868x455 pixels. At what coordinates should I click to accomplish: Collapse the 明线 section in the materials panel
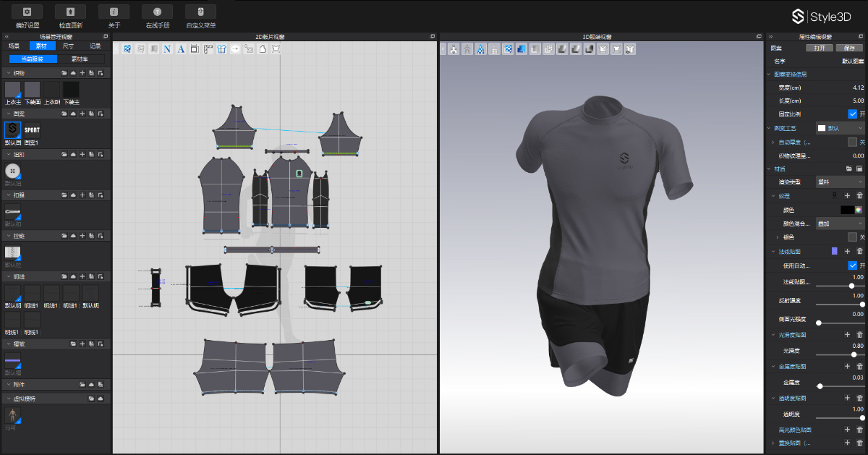coord(7,277)
